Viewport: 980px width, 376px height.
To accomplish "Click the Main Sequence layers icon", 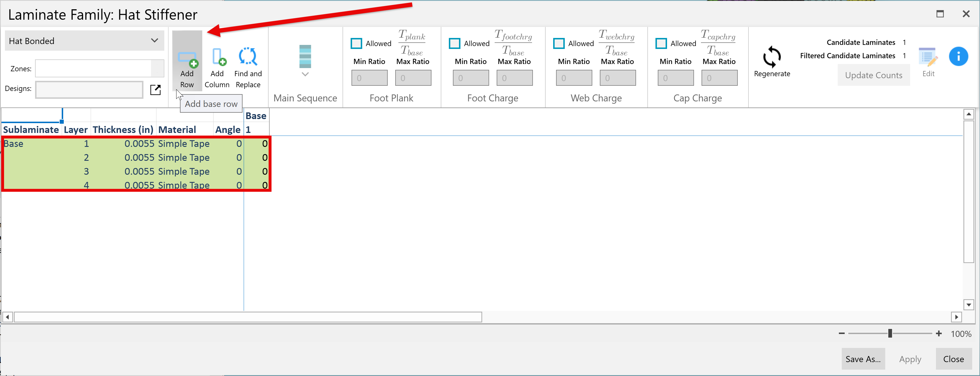I will pyautogui.click(x=305, y=56).
